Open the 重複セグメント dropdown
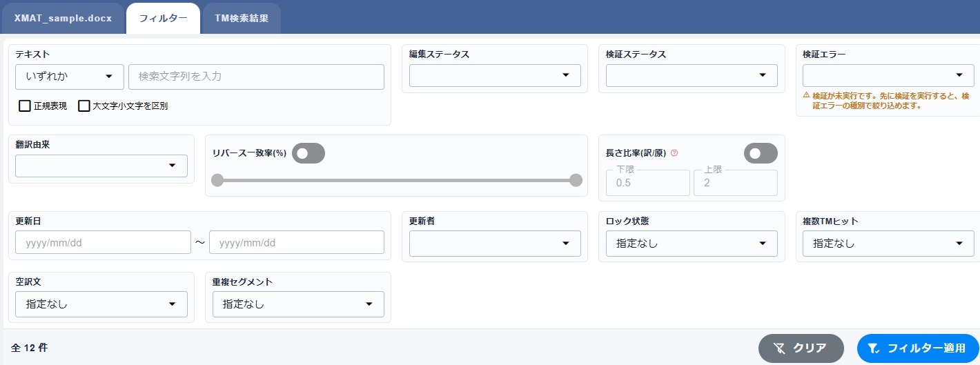980x365 pixels. tap(298, 304)
